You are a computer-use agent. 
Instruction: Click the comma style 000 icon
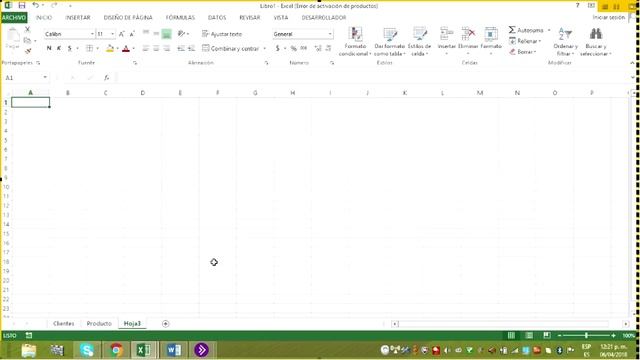(x=303, y=48)
